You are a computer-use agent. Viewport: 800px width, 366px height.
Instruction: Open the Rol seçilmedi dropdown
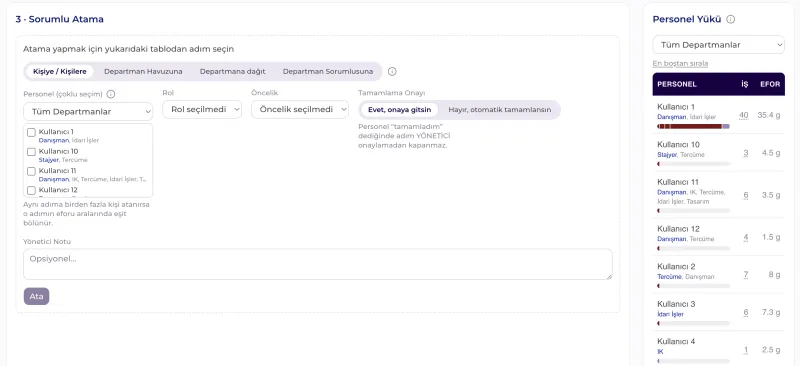click(202, 109)
